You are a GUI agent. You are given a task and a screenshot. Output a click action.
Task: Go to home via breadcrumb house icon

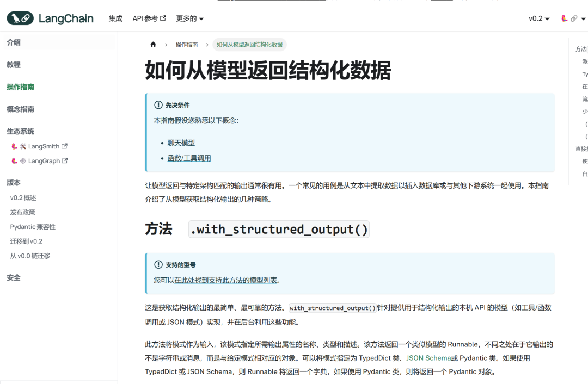[x=153, y=45]
